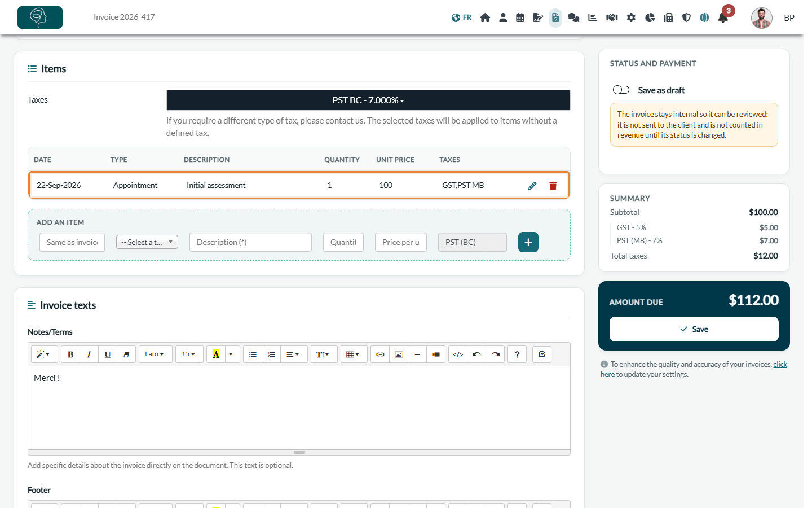Open the help question mark in Notes/Terms editor
The width and height of the screenshot is (812, 508).
pyautogui.click(x=517, y=354)
